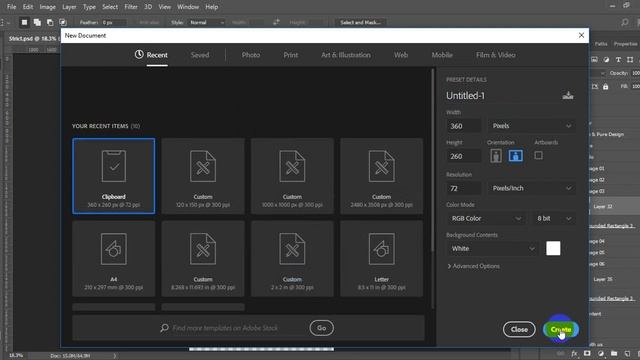
Task: Click the Feather input field in options bar
Action: point(113,22)
